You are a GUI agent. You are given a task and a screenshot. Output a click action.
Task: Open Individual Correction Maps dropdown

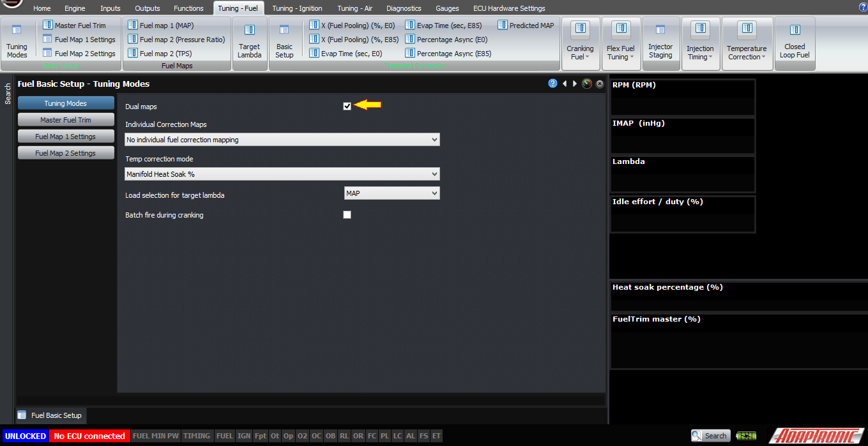(x=282, y=139)
